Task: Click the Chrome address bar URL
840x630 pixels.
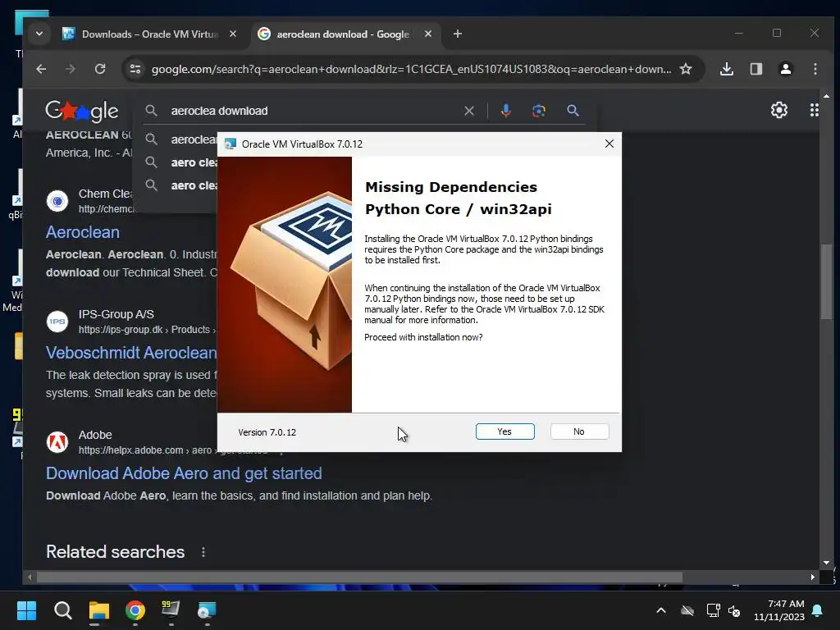Action: tap(411, 69)
